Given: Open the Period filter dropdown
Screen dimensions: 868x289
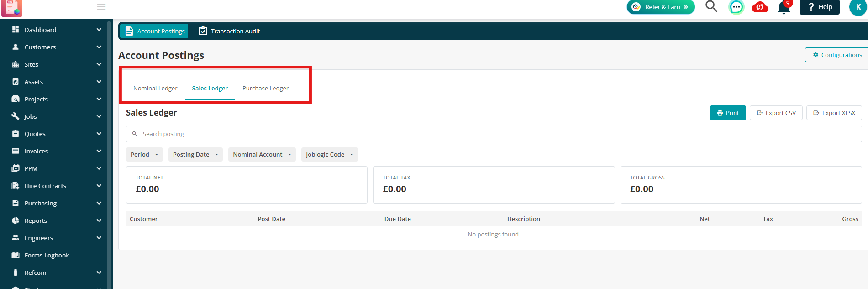Looking at the screenshot, I should [x=144, y=154].
